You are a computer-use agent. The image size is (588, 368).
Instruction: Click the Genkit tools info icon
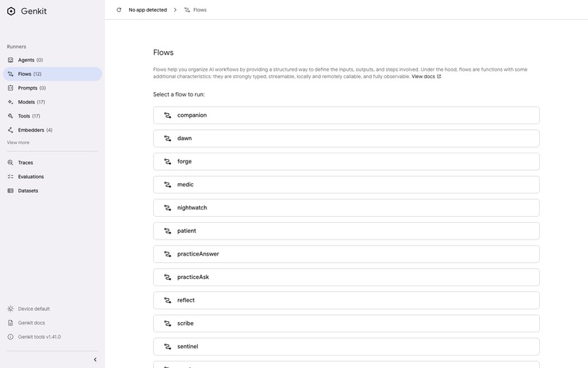tap(10, 337)
